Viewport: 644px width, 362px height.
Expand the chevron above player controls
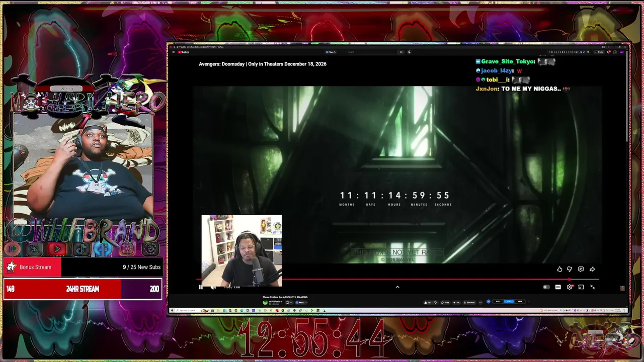397,287
